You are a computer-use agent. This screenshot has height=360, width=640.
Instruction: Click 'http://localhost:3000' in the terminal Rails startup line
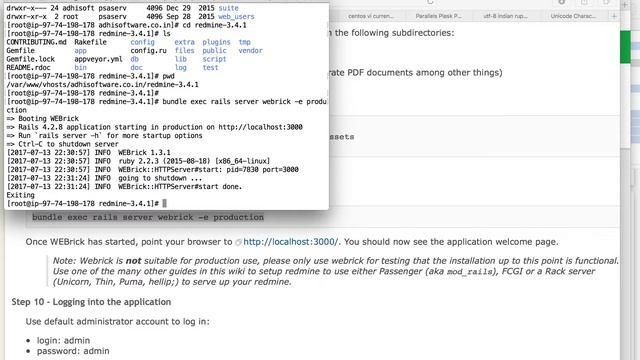coord(260,127)
